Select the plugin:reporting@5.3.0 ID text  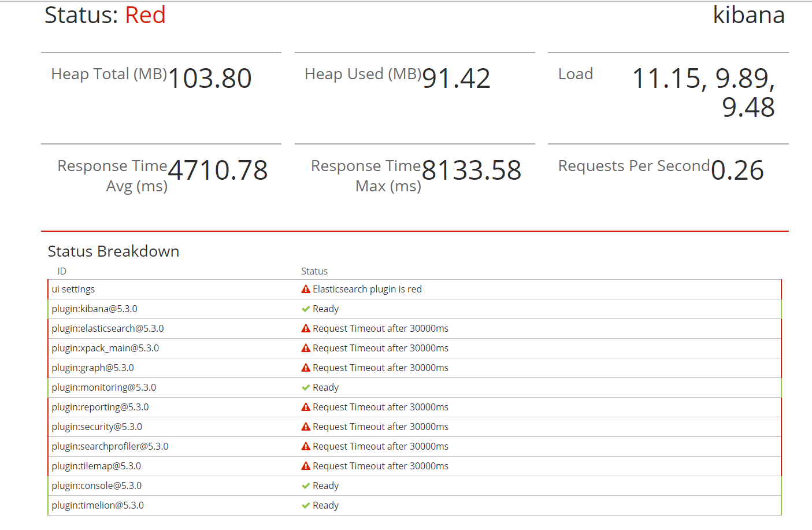tap(101, 407)
